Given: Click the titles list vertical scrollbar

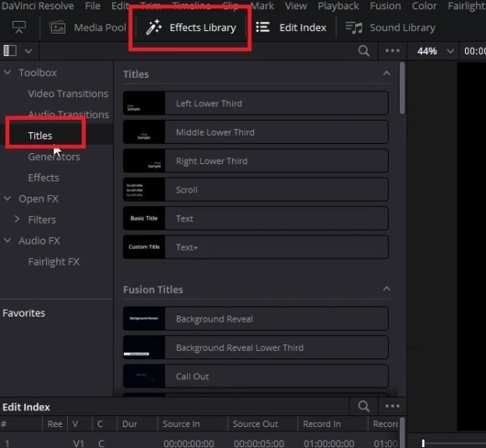Looking at the screenshot, I should click(x=402, y=88).
